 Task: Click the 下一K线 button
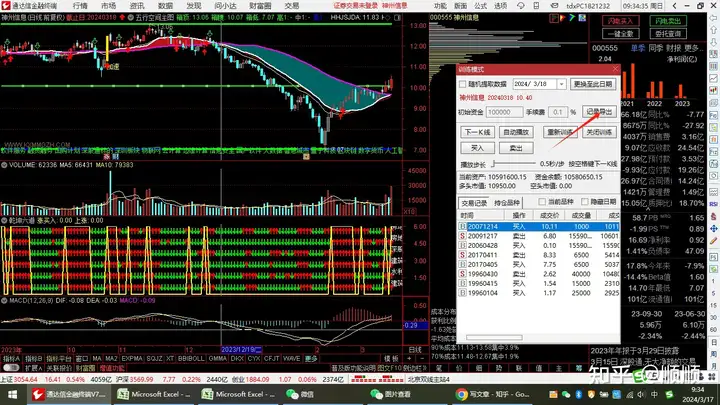coord(477,132)
